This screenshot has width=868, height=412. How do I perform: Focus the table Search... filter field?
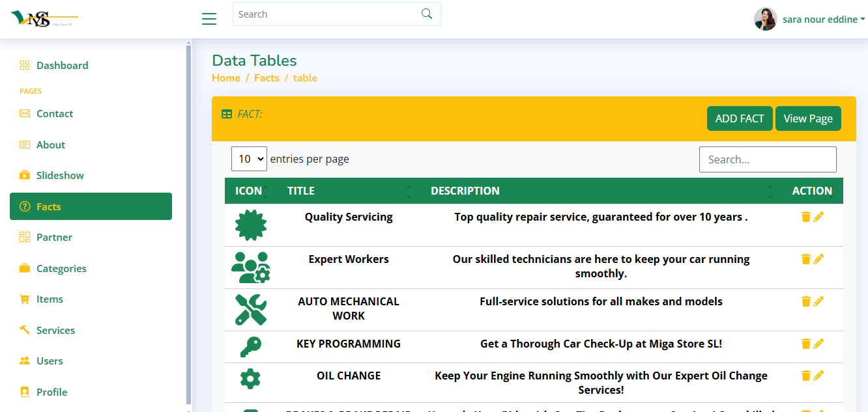tap(767, 159)
